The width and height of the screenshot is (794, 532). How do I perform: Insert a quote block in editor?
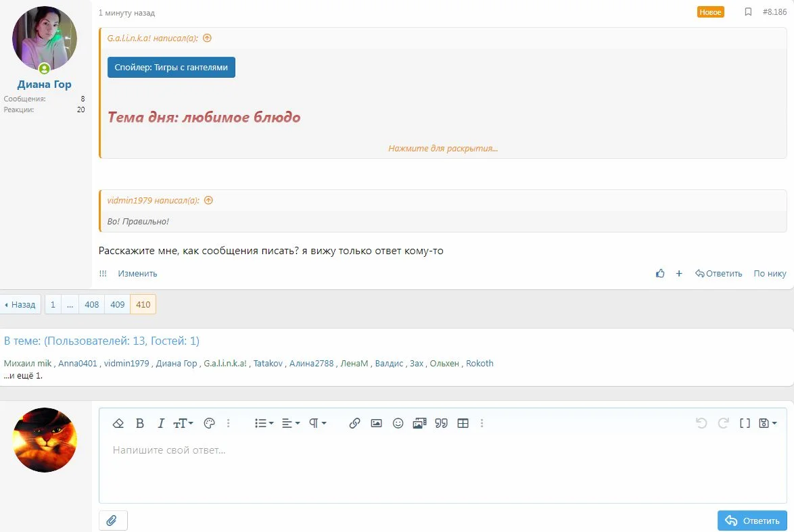pyautogui.click(x=441, y=423)
